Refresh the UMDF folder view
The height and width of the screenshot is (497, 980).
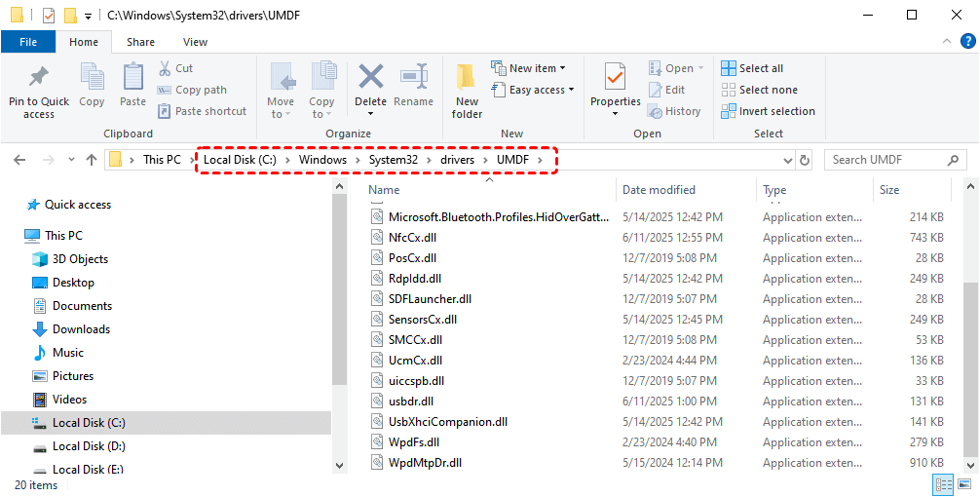coord(805,160)
